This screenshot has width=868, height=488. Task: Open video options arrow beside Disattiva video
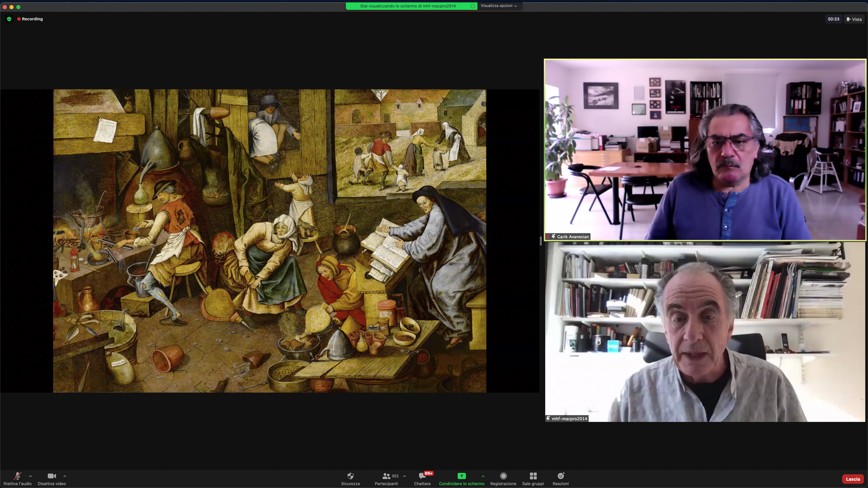coord(65,476)
